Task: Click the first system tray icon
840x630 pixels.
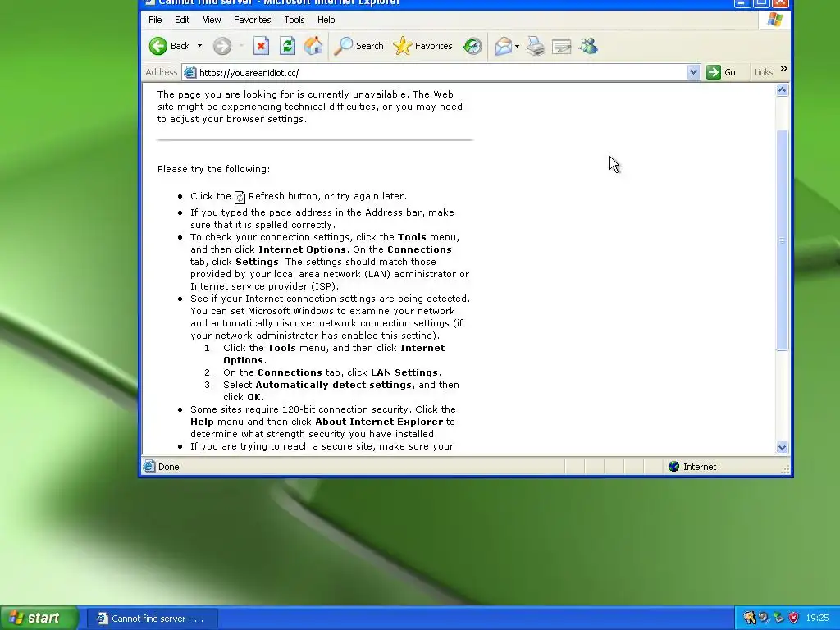Action: tap(749, 619)
